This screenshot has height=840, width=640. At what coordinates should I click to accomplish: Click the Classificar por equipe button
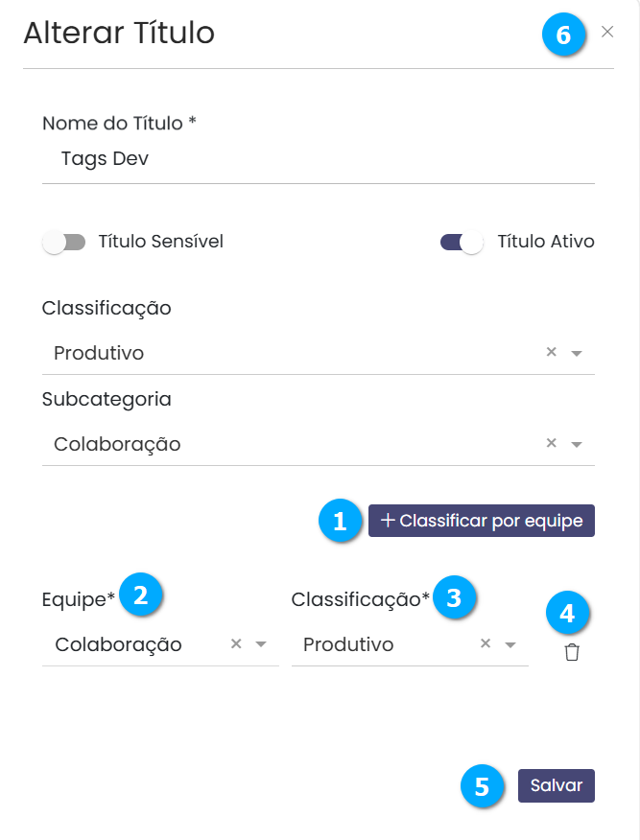[x=482, y=520]
